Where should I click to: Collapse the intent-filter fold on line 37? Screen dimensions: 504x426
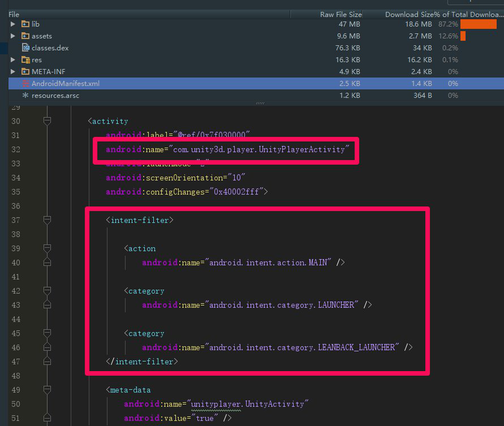47,220
